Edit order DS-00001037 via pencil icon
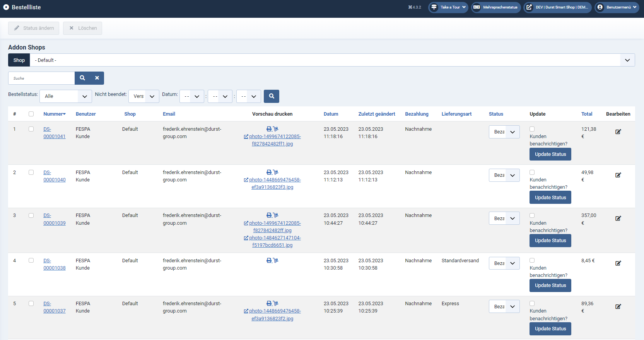This screenshot has height=340, width=644. pyautogui.click(x=618, y=307)
